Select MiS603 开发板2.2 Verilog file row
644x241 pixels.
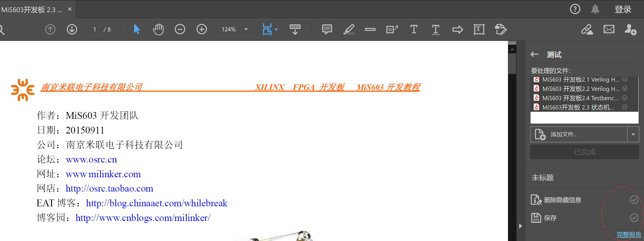pyautogui.click(x=584, y=89)
